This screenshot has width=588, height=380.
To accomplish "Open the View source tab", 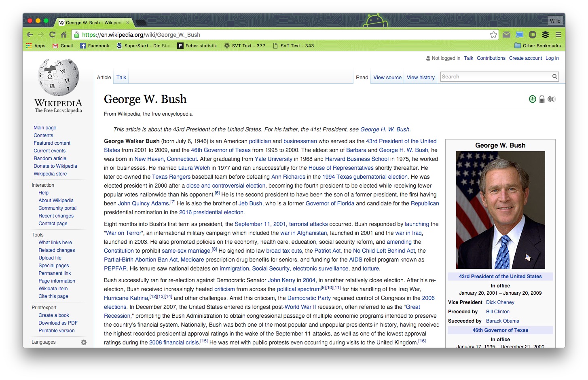I will point(387,78).
